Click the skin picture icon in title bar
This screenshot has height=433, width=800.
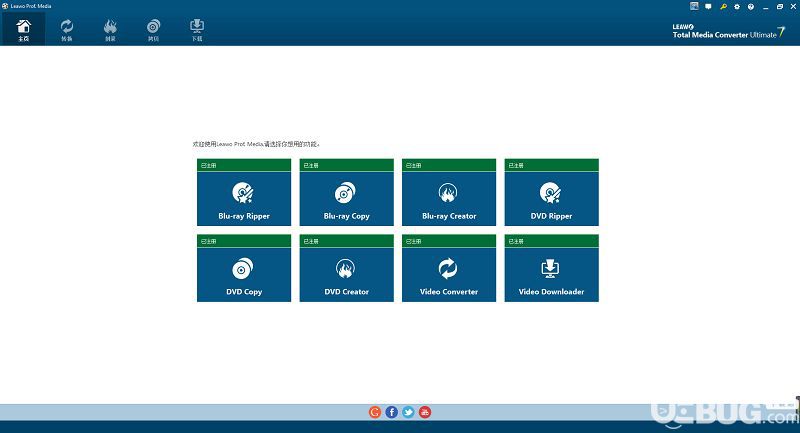click(694, 6)
